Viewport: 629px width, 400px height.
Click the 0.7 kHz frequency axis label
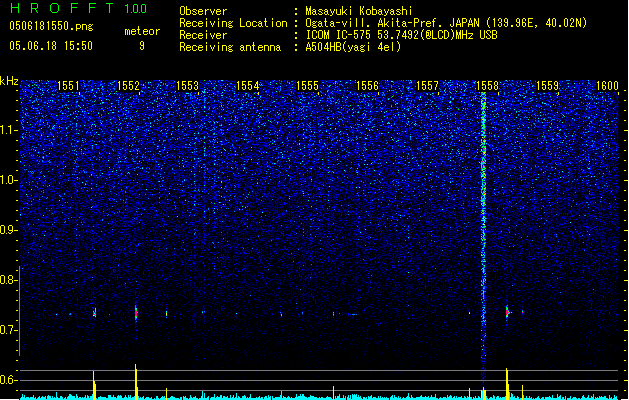(8, 330)
